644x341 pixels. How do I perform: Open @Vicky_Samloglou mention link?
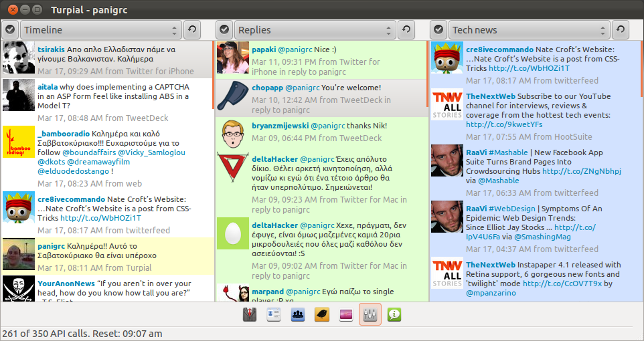coord(151,152)
